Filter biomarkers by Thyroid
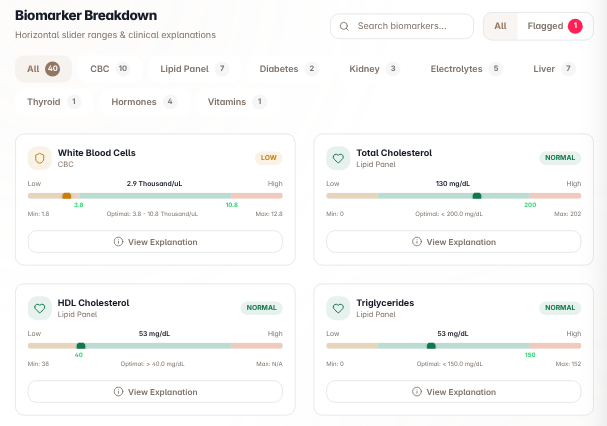The height and width of the screenshot is (426, 607). tap(54, 102)
